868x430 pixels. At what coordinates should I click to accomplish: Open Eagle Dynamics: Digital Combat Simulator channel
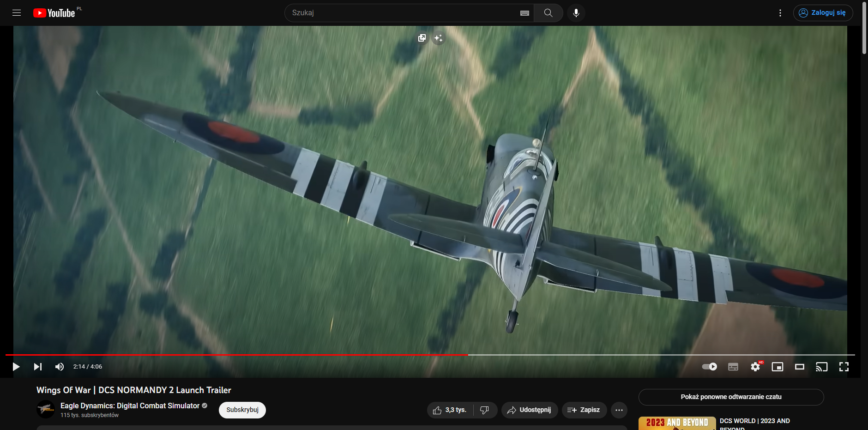(x=130, y=406)
